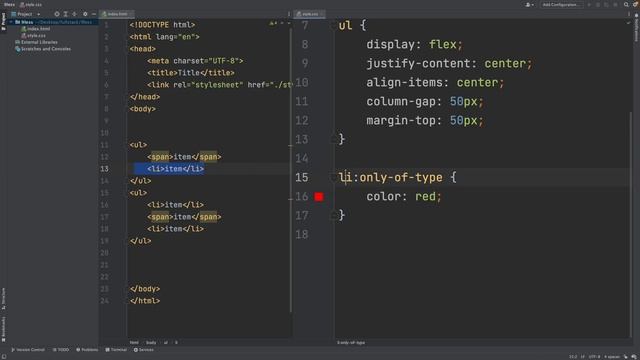This screenshot has height=360, width=640.
Task: Open the Terminal tool window
Action: pos(116,350)
